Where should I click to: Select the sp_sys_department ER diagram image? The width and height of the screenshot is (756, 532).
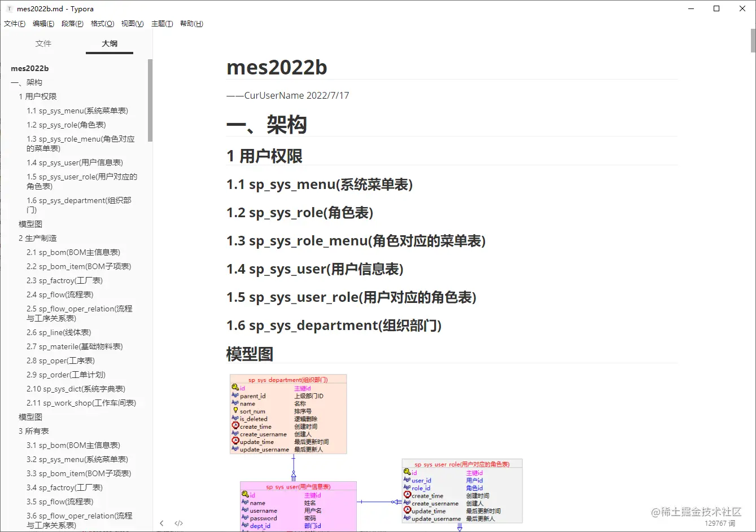click(x=288, y=413)
